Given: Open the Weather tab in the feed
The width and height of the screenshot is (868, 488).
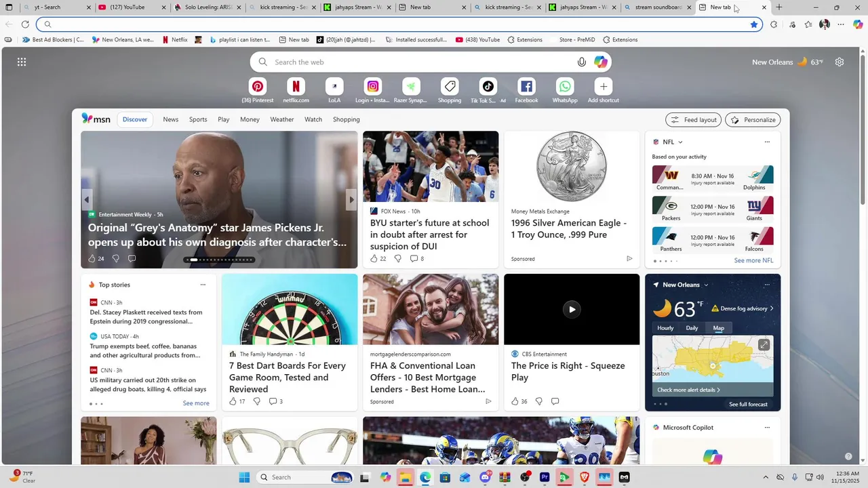Looking at the screenshot, I should (282, 119).
